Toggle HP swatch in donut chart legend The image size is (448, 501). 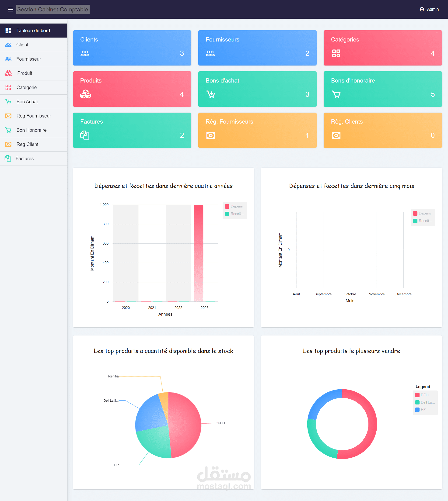(417, 410)
